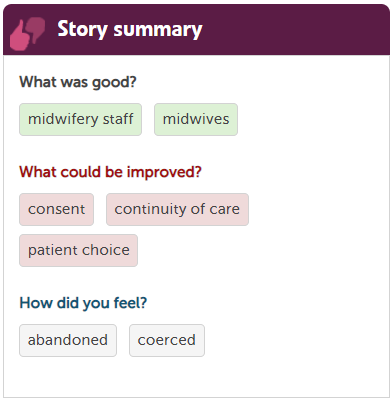Choose the 'patient choice' red tag
The height and width of the screenshot is (400, 391).
click(x=78, y=250)
